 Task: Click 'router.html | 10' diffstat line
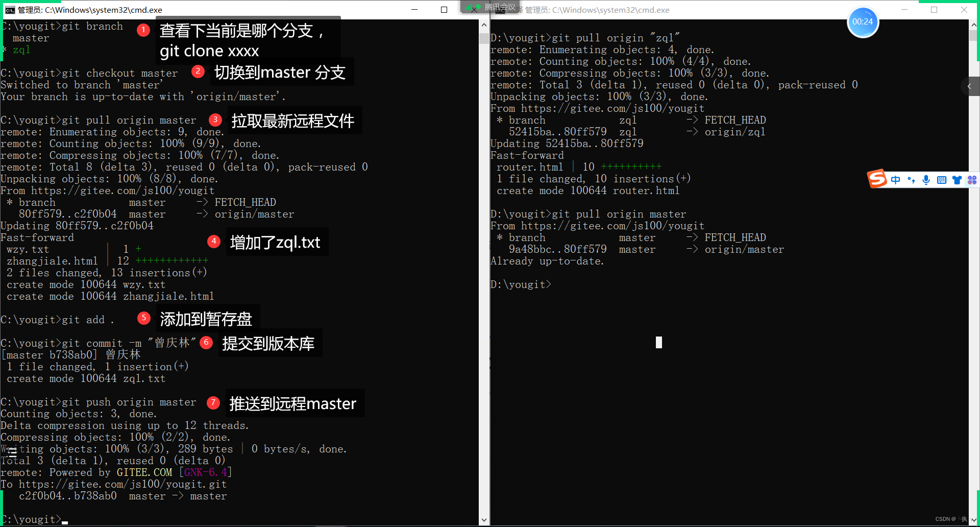pos(579,167)
